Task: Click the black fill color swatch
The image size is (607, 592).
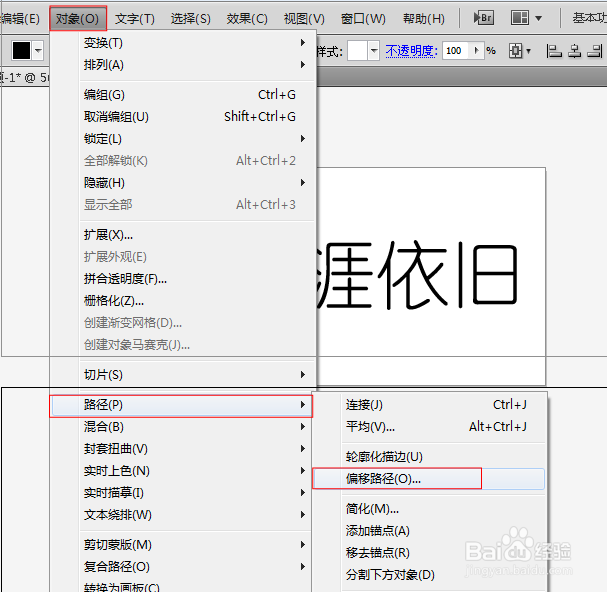Action: coord(21,51)
